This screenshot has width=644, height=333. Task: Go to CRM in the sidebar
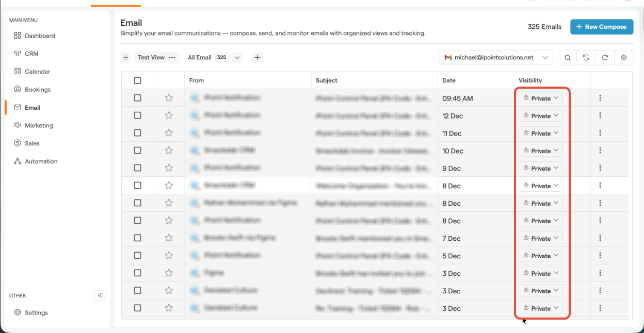click(31, 54)
